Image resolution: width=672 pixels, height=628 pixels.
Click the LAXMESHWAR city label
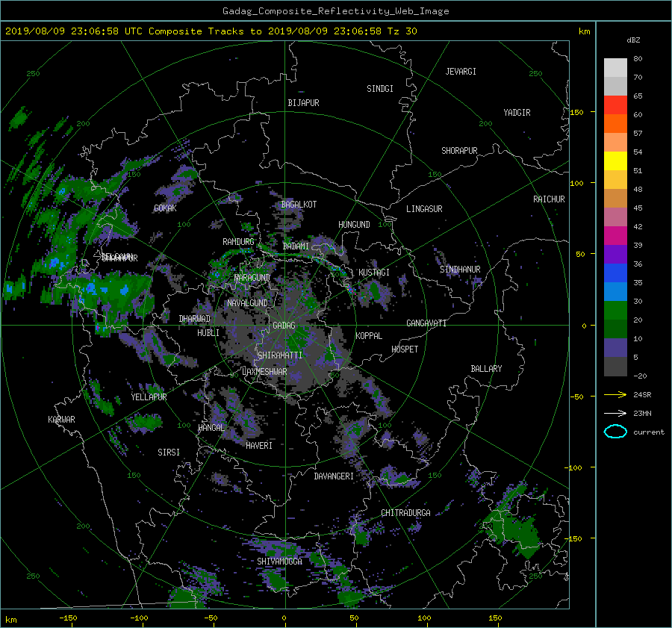264,372
